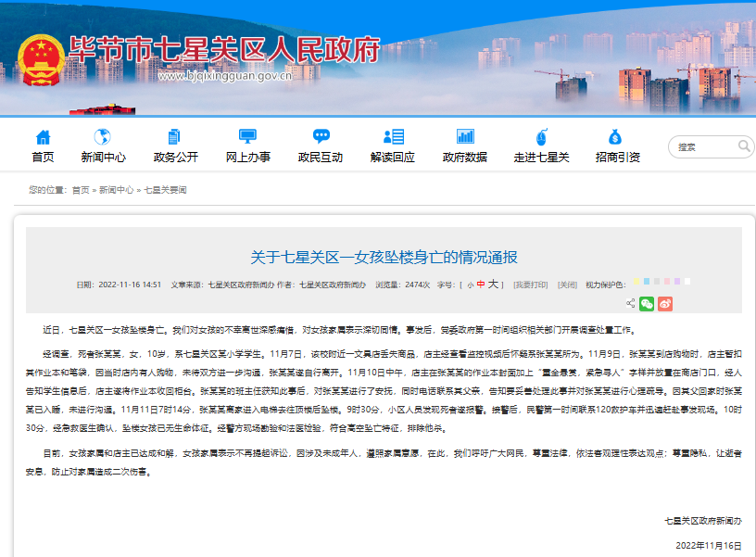Click 七星关要闻 in the breadcrumb
This screenshot has width=756, height=557.
pyautogui.click(x=165, y=189)
